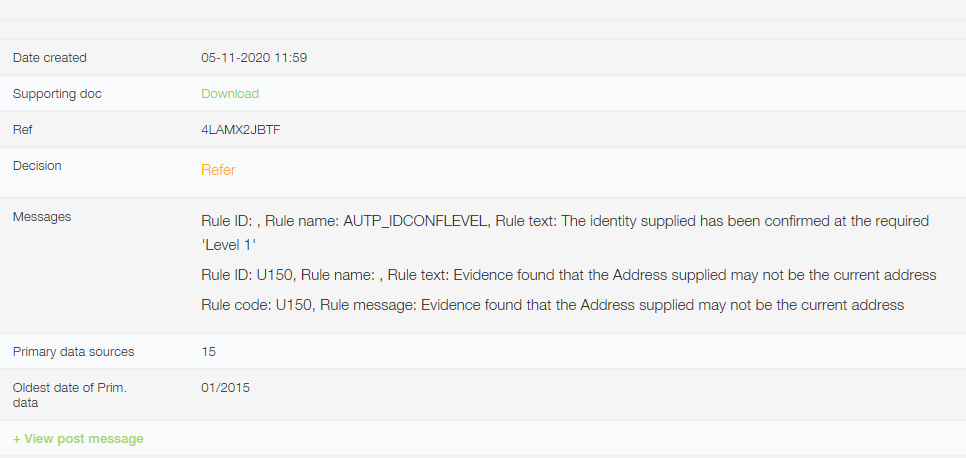The height and width of the screenshot is (458, 966).
Task: Click the Rule code U150 message line
Action: [x=553, y=305]
